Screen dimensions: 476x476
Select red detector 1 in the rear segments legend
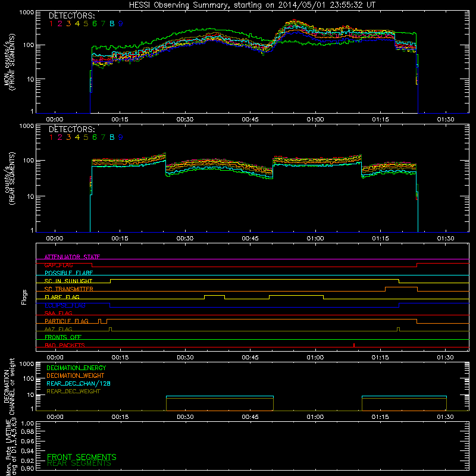click(x=51, y=137)
